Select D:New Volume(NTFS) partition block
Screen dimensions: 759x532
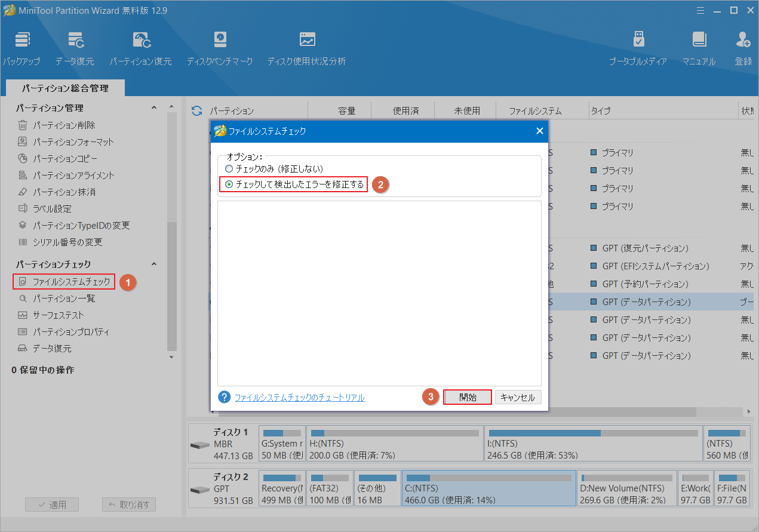tap(627, 488)
